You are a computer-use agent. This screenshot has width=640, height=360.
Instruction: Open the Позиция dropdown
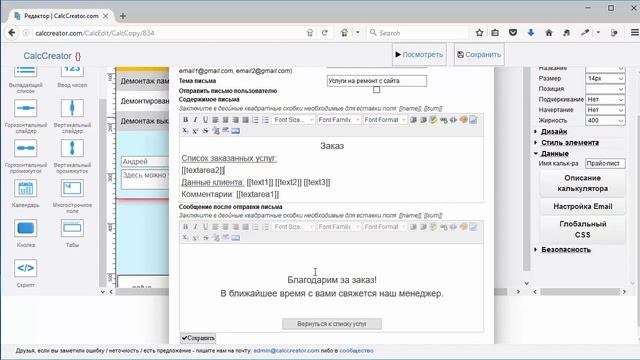click(605, 89)
